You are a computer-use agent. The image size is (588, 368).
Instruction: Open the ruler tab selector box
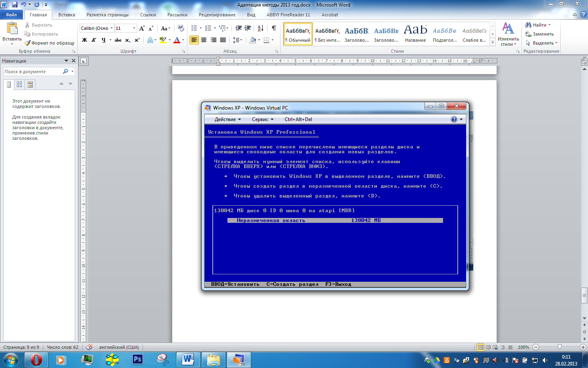point(84,61)
